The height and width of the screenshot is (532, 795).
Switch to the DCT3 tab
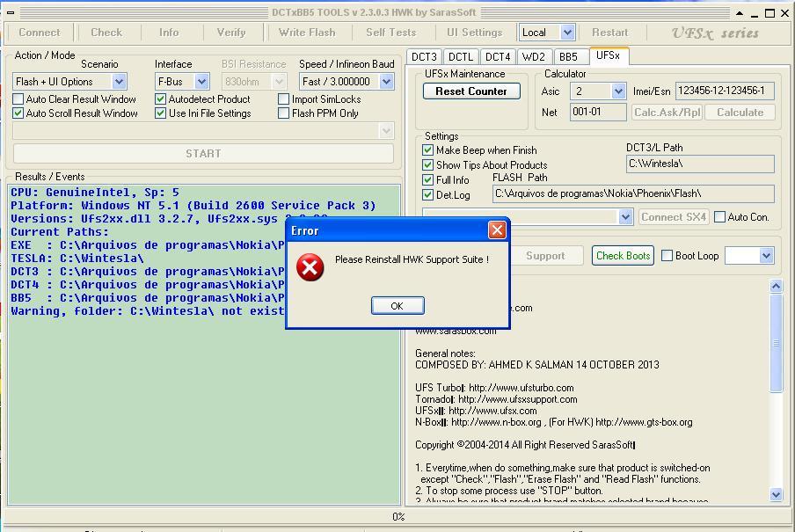[x=425, y=57]
